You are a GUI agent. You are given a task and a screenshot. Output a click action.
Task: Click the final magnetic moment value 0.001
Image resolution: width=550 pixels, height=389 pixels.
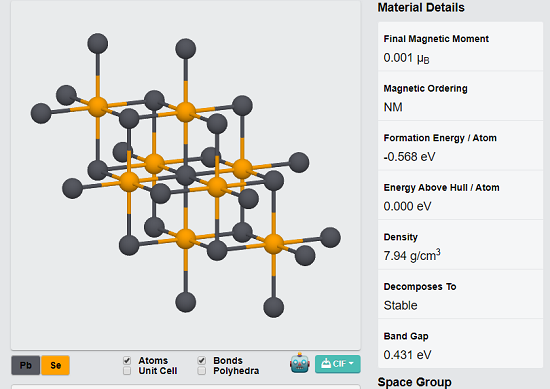(x=406, y=58)
